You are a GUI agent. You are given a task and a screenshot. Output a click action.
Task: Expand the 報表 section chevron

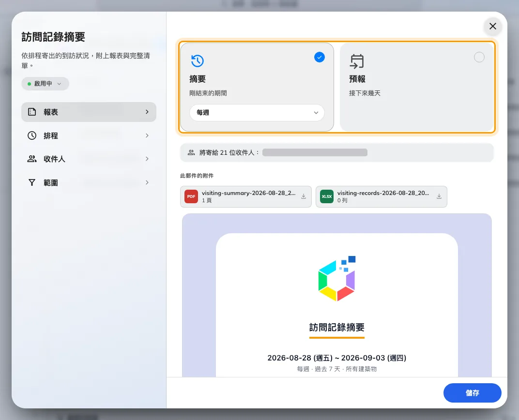click(147, 112)
